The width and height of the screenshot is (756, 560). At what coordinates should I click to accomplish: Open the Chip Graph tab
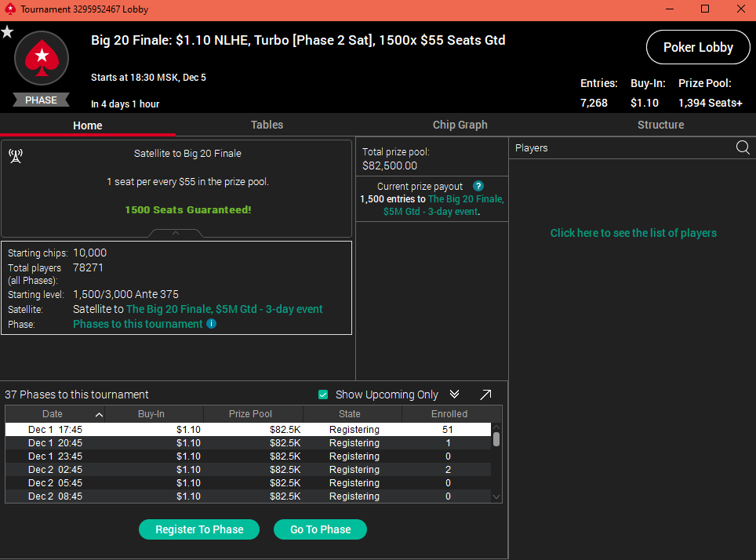[x=460, y=125]
